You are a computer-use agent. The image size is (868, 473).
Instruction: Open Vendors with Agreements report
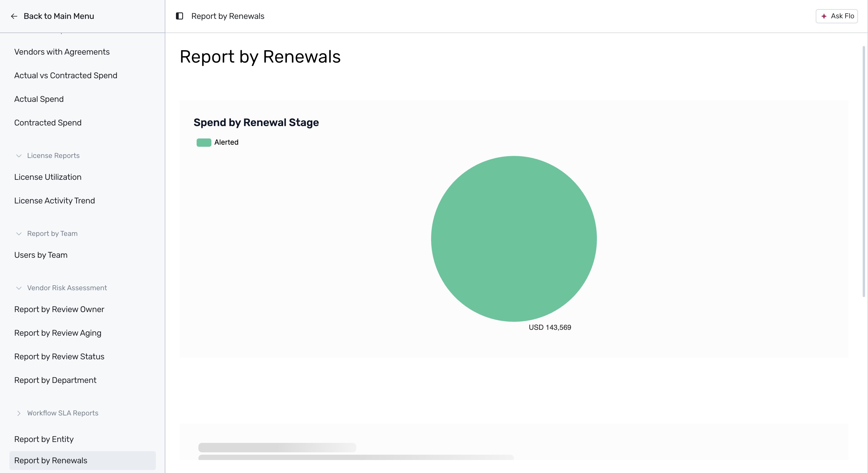click(62, 52)
